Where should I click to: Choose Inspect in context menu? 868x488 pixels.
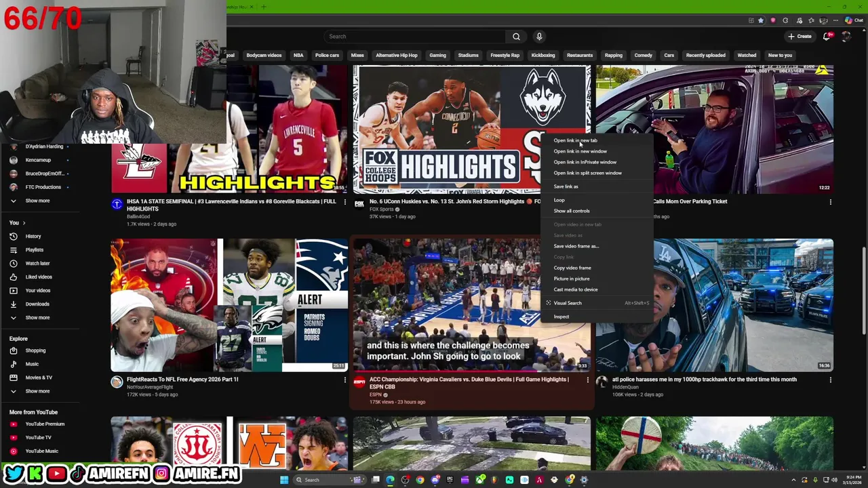tap(561, 317)
